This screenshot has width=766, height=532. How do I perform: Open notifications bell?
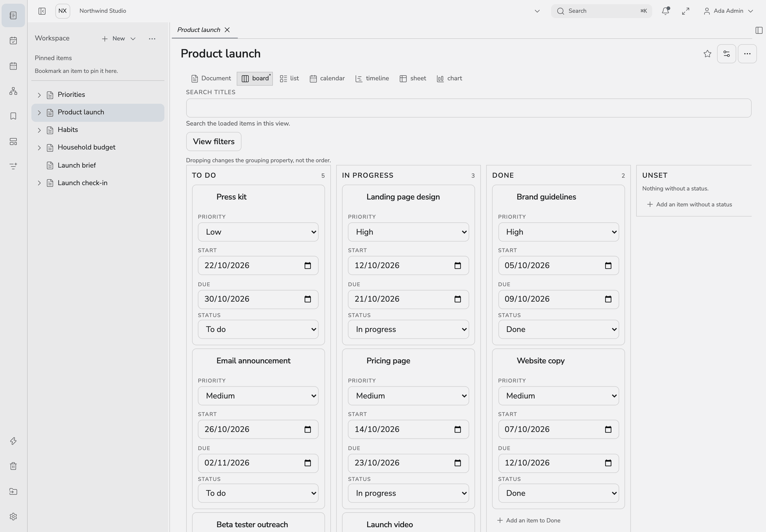(665, 11)
